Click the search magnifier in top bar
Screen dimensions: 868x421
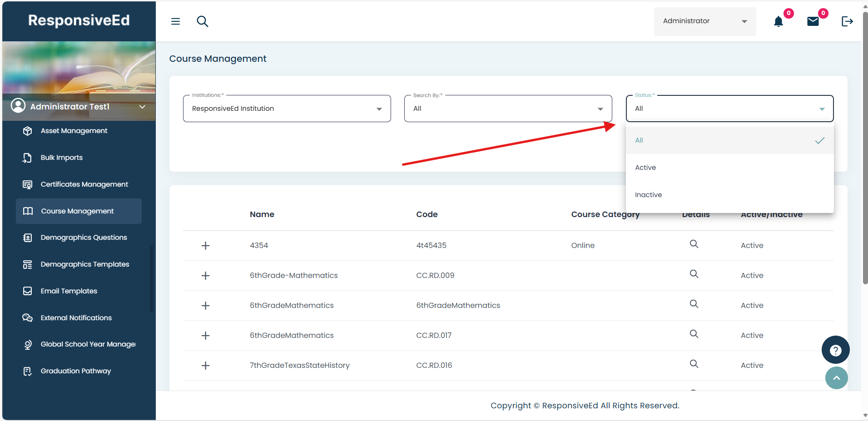coord(203,21)
